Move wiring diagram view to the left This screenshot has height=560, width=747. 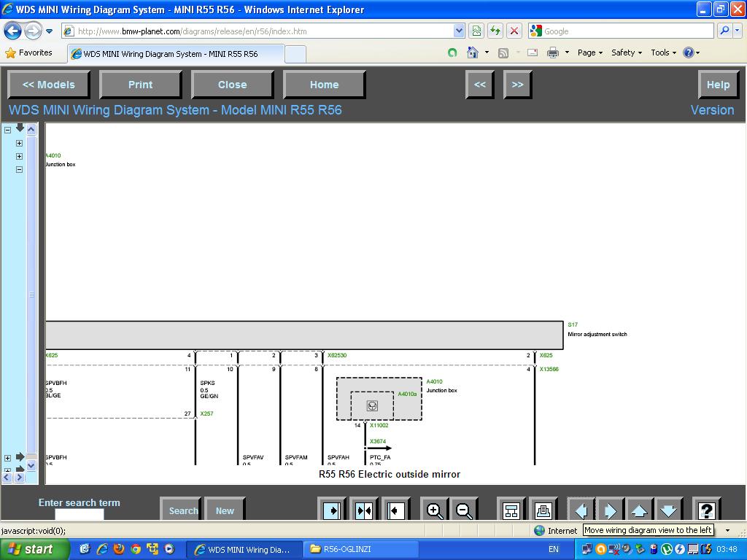581,510
